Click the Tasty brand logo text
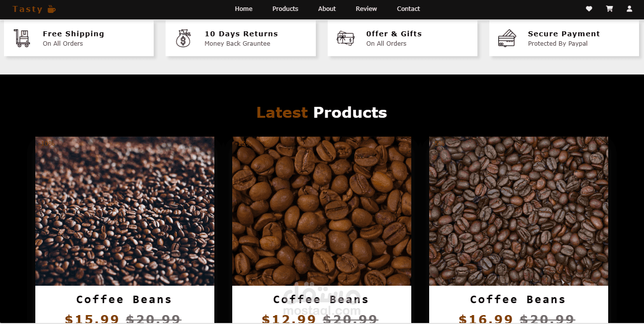This screenshot has height=324, width=644. tap(28, 9)
